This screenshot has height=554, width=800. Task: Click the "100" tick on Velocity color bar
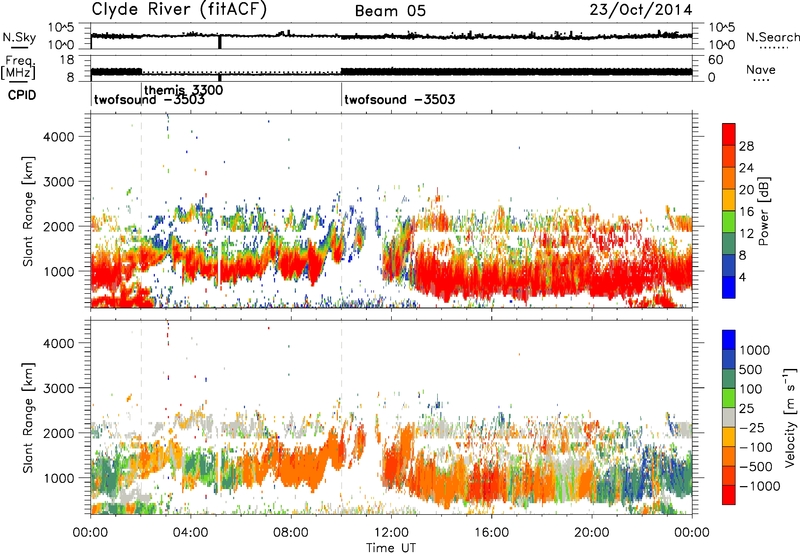750,389
